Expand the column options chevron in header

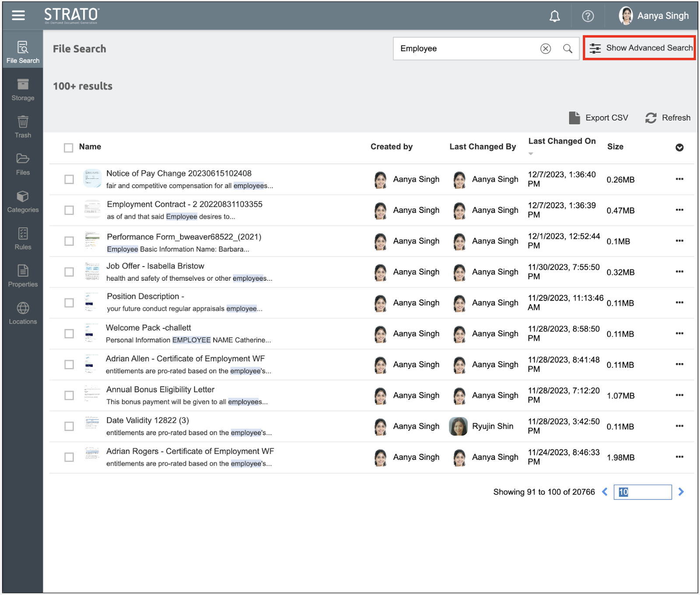point(679,148)
